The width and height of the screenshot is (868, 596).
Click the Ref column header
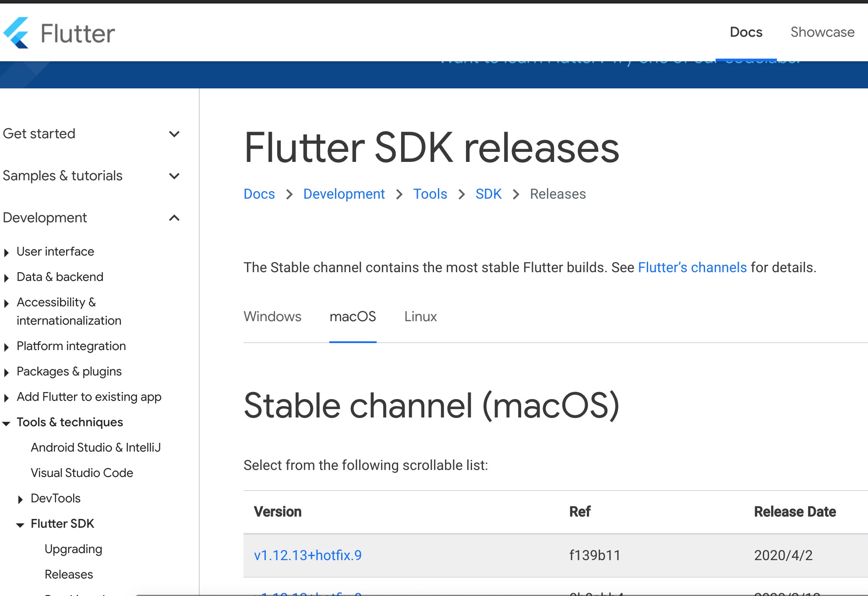(x=580, y=512)
